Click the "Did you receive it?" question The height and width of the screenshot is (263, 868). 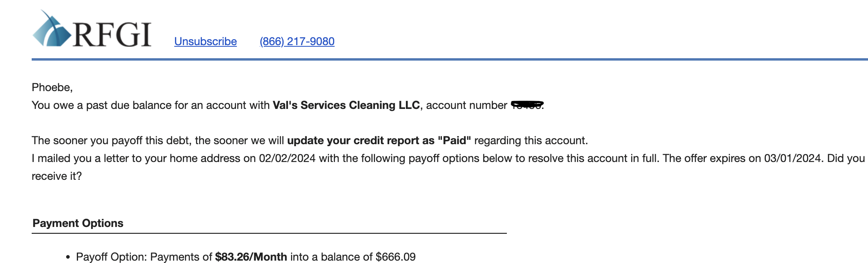(448, 167)
